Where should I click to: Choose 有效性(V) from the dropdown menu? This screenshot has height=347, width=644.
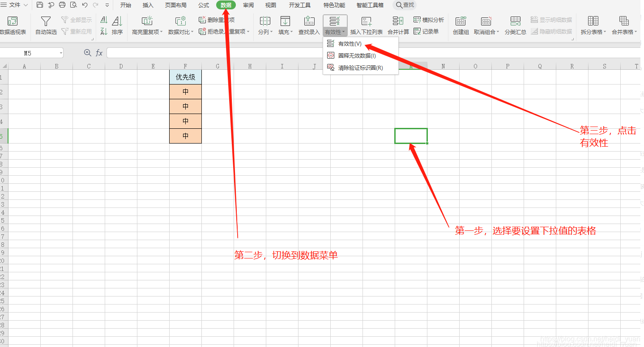pos(360,44)
